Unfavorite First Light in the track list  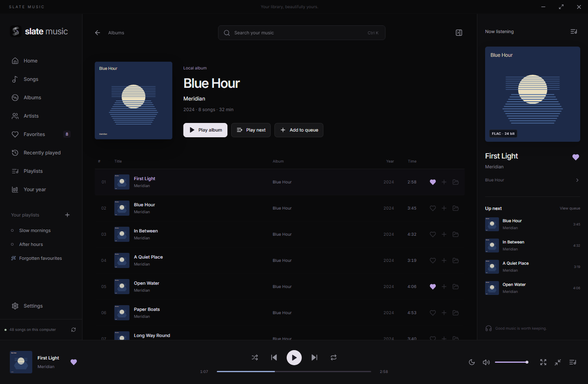click(x=433, y=182)
